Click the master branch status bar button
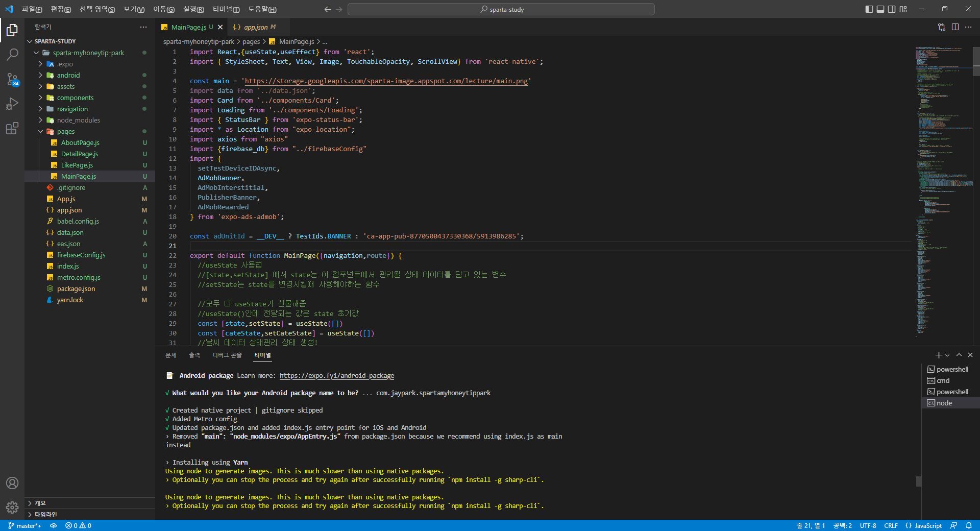This screenshot has height=531, width=980. pos(24,525)
